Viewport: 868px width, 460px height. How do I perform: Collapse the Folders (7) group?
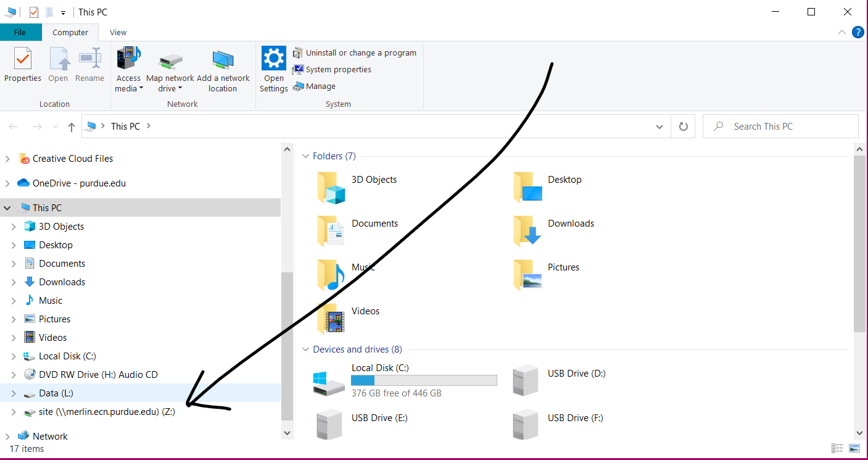coord(305,156)
